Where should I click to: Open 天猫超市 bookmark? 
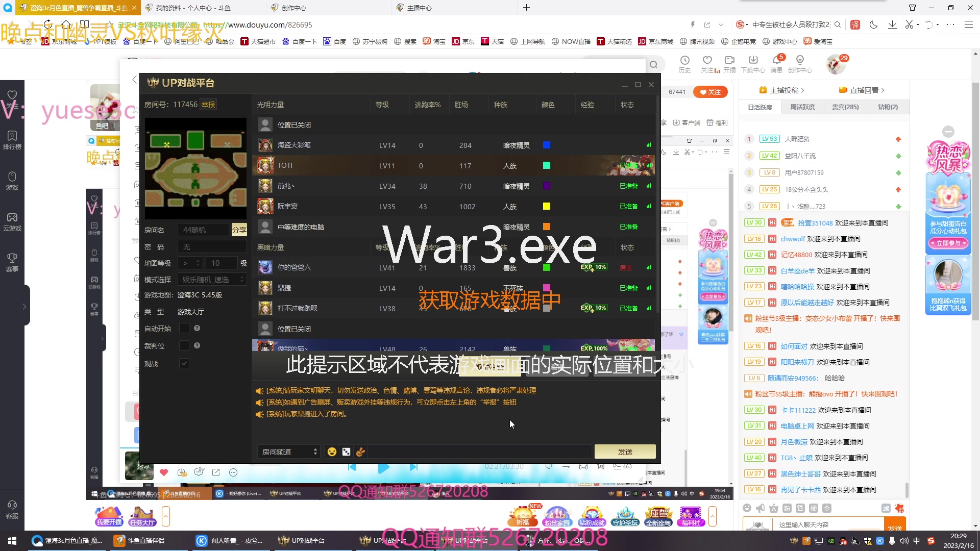tap(258, 41)
